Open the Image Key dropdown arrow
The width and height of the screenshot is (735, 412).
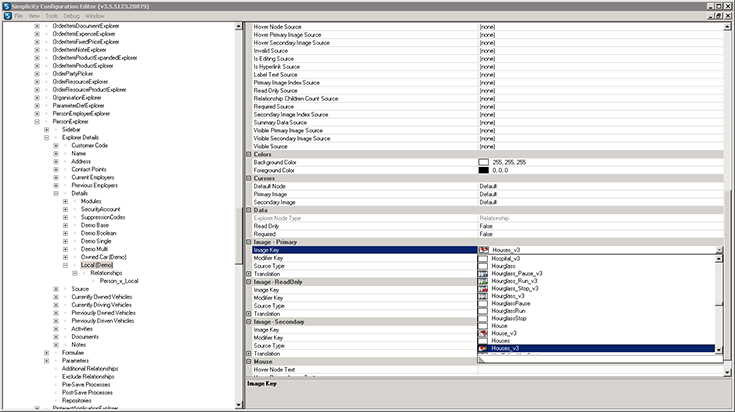[x=719, y=250]
